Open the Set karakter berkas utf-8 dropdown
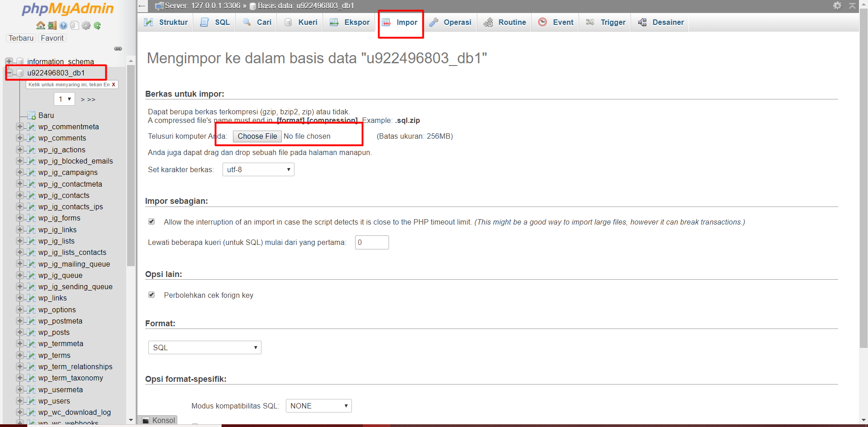Image resolution: width=868 pixels, height=427 pixels. (258, 169)
